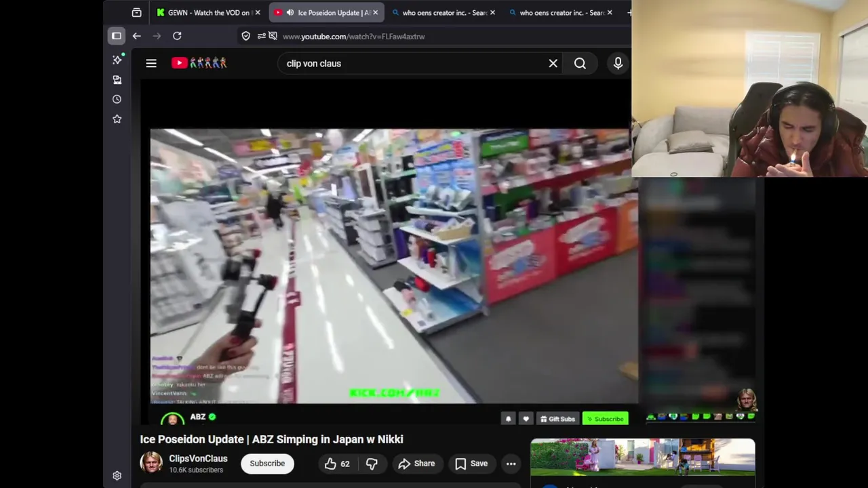Go back to the previous page
This screenshot has width=868, height=488.
point(137,36)
